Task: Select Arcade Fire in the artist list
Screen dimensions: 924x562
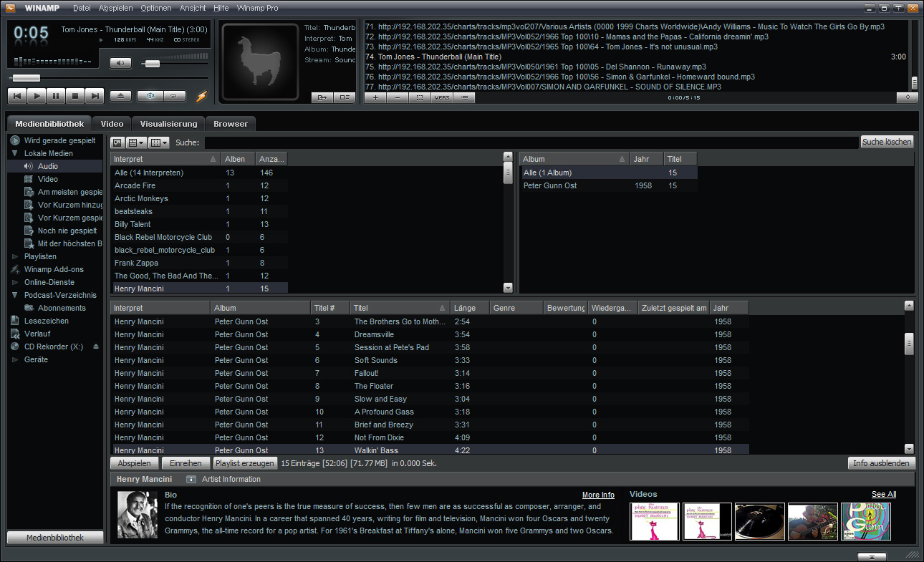Action: pyautogui.click(x=199, y=185)
